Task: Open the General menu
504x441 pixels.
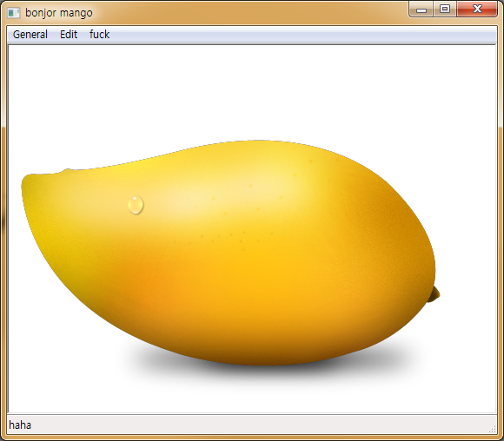Action: point(30,35)
